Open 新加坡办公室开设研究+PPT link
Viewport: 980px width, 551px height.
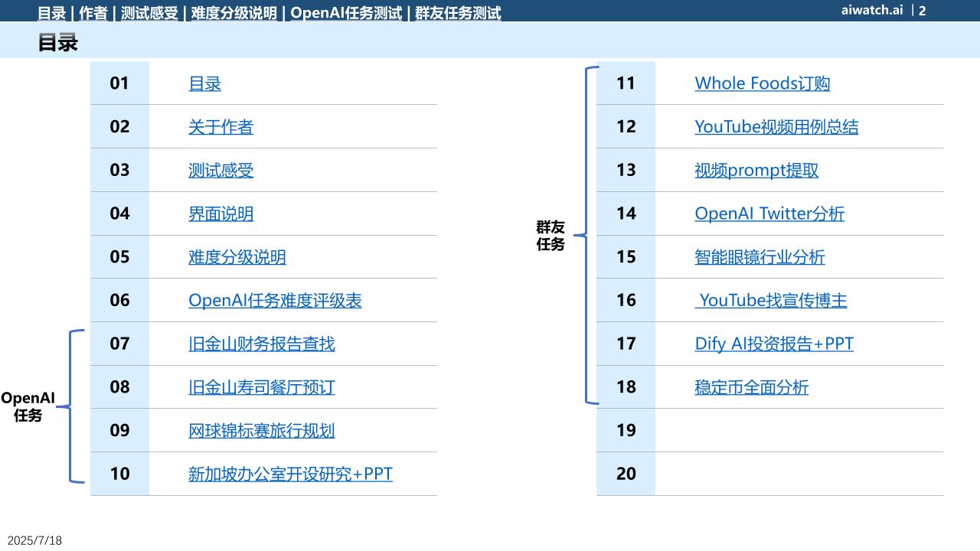point(290,474)
